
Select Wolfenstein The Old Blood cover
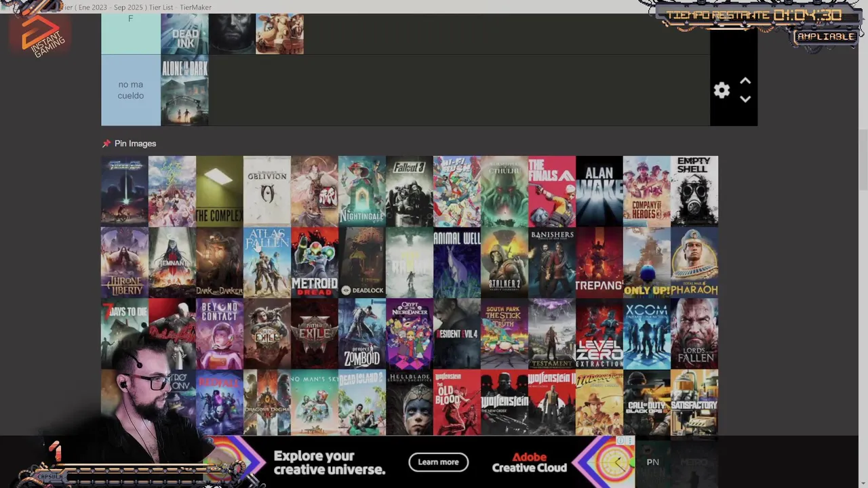pyautogui.click(x=457, y=403)
